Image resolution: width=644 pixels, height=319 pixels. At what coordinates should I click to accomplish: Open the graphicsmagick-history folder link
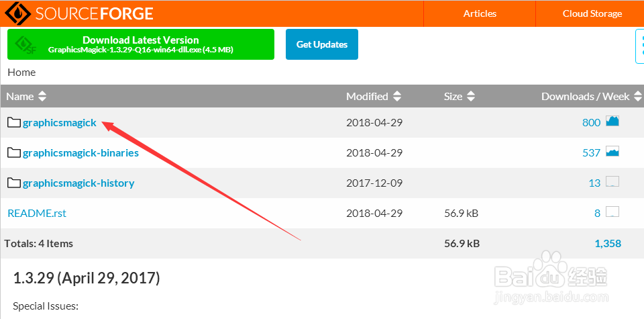(x=79, y=183)
